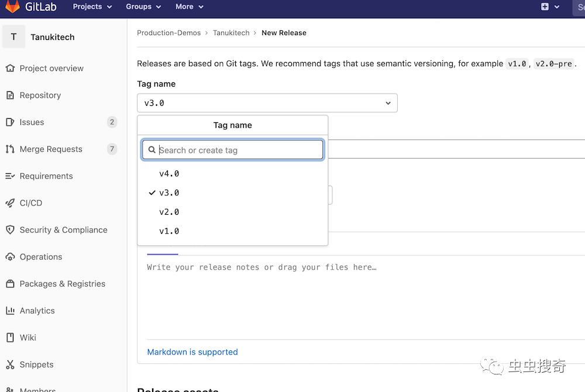Click the Requirements list icon
This screenshot has height=392, width=585.
[10, 176]
